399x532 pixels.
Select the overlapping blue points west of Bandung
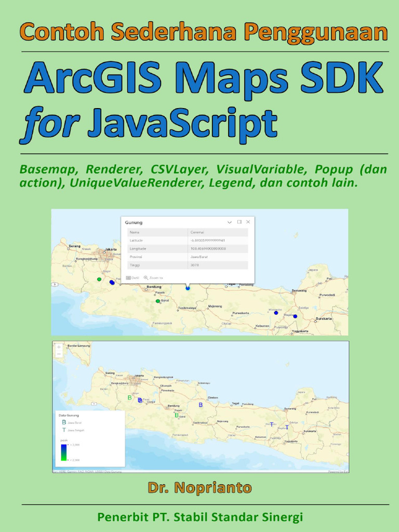coord(112,282)
